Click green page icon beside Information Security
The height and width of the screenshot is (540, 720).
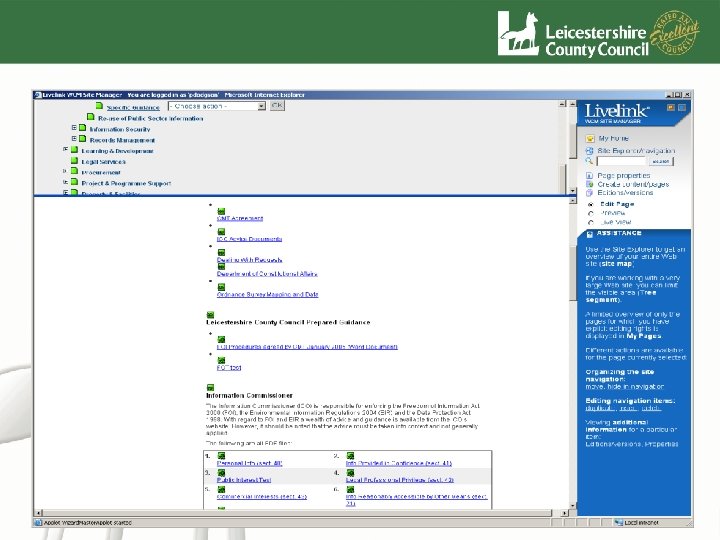coord(82,128)
